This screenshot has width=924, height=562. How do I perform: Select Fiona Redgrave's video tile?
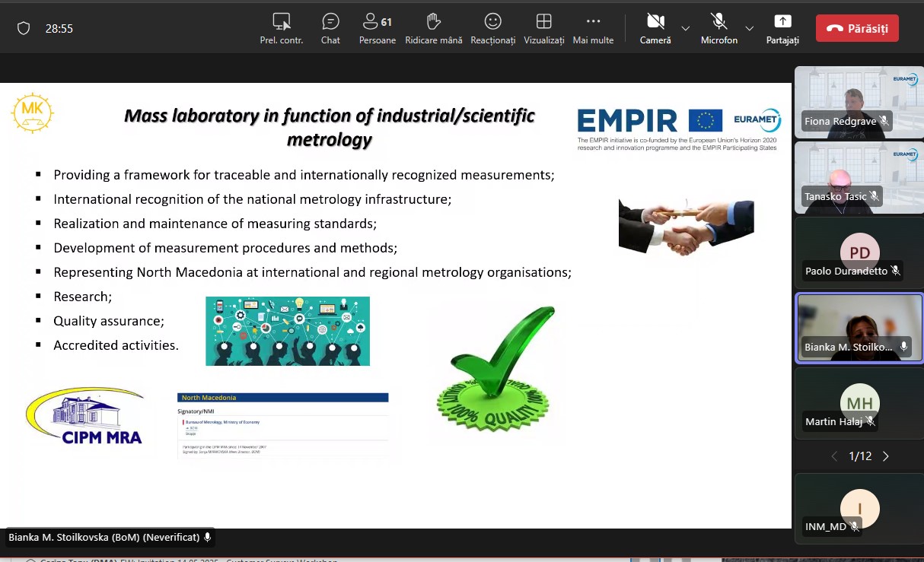[x=859, y=102]
